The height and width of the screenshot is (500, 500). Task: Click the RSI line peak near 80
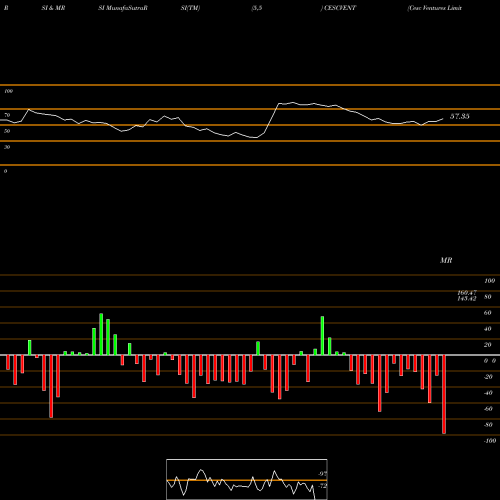point(293,103)
